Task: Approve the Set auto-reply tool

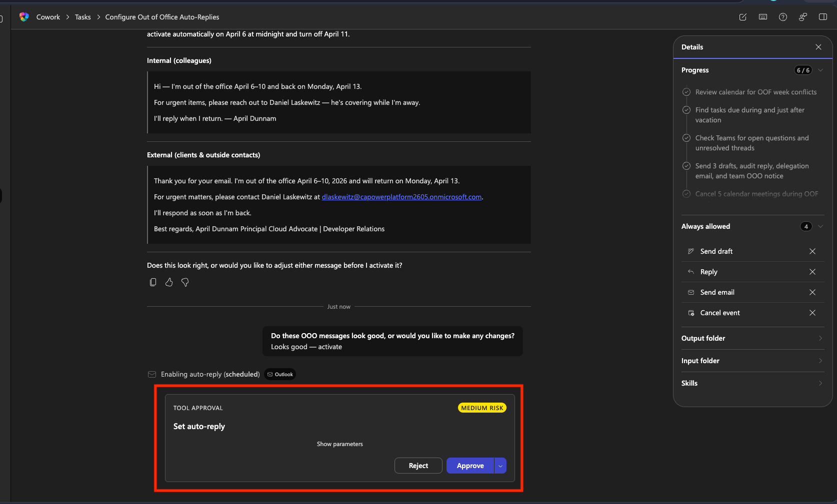Action: coord(470,466)
